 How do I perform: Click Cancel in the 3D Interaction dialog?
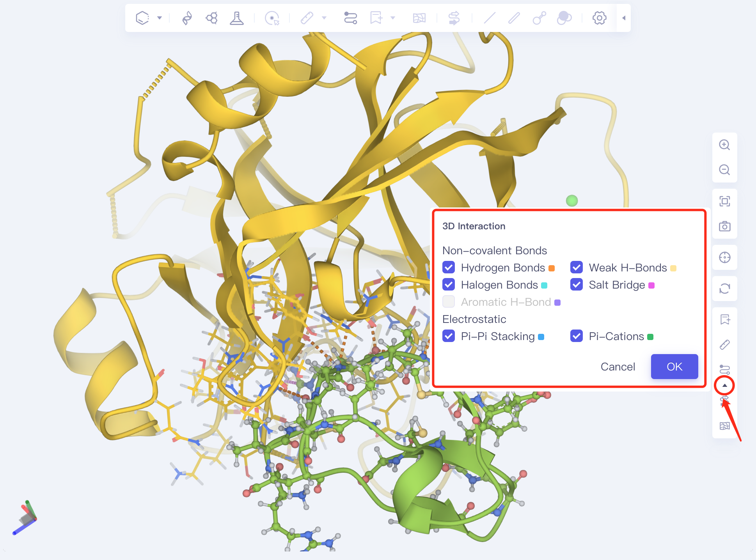(x=618, y=367)
